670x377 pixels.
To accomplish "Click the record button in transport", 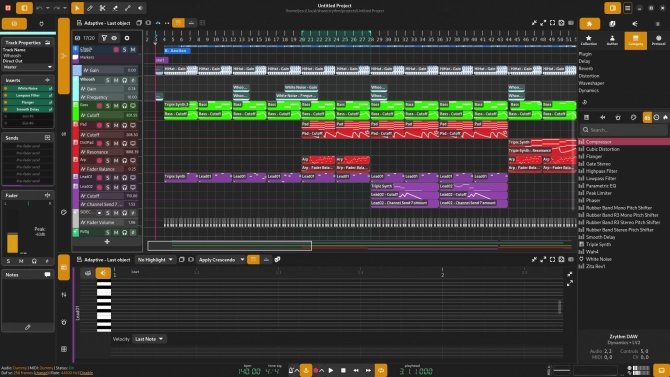I will 316,371.
